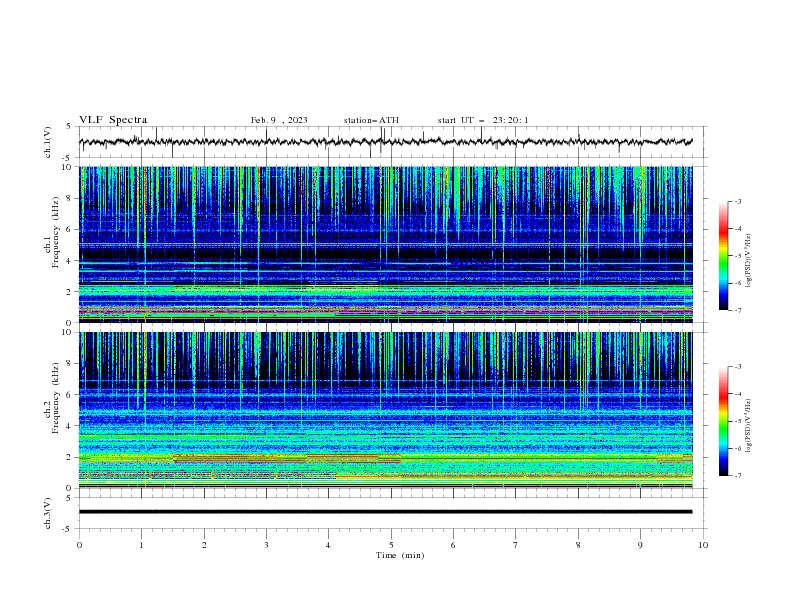This screenshot has width=792, height=612.
Task: Click the "ch.1(V)" axis label
Action: (48, 142)
